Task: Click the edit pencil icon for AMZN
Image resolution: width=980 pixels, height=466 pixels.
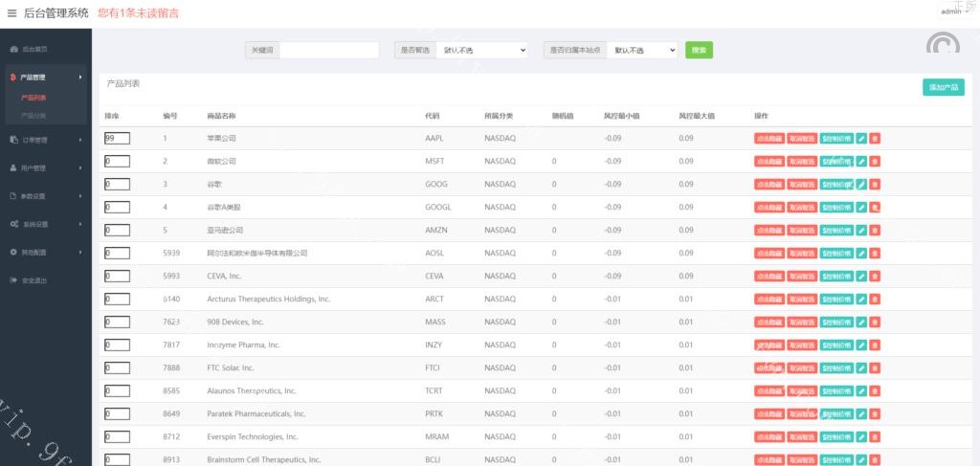Action: click(x=861, y=230)
